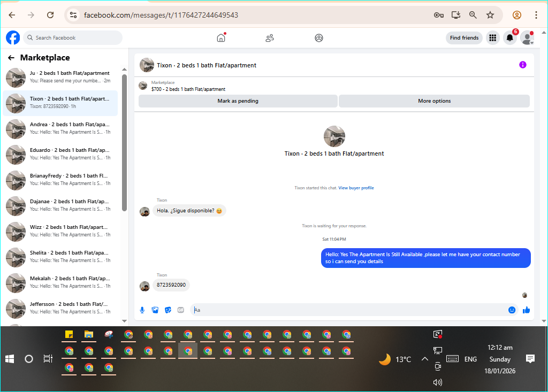This screenshot has width=548, height=392.
Task: Open Tixon's apartment conversation in list
Action: pos(60,103)
